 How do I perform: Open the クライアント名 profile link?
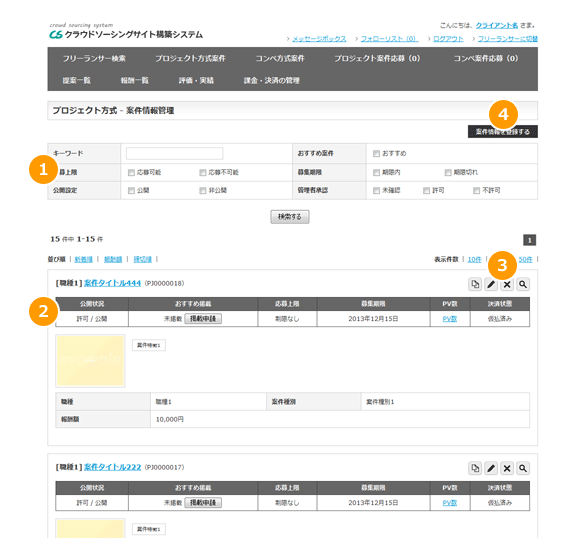[x=497, y=25]
